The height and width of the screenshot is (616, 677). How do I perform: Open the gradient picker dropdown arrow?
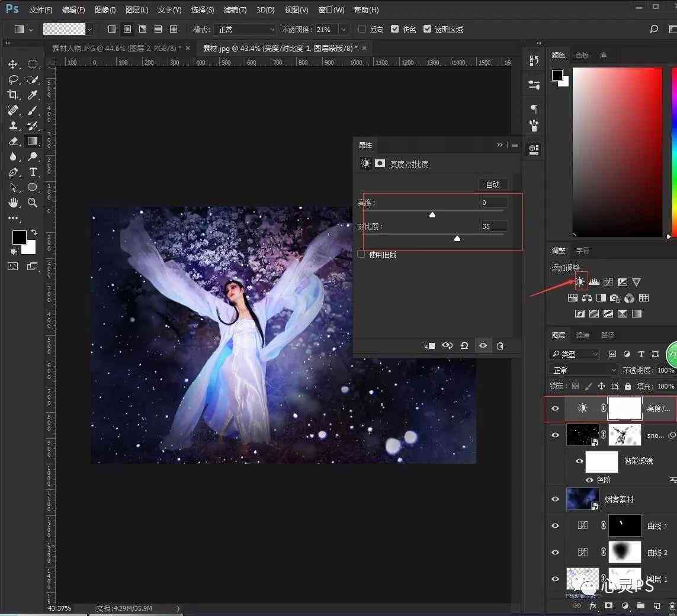pyautogui.click(x=89, y=30)
